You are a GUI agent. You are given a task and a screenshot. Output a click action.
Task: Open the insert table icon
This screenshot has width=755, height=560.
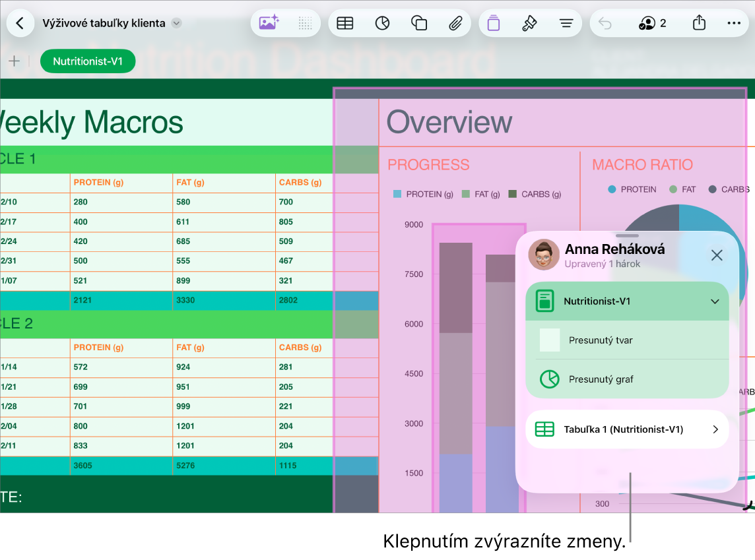click(x=345, y=23)
